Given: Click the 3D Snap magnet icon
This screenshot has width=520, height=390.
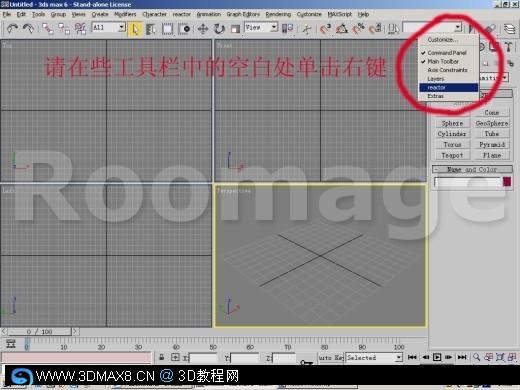Looking at the screenshot, I should point(325,29).
